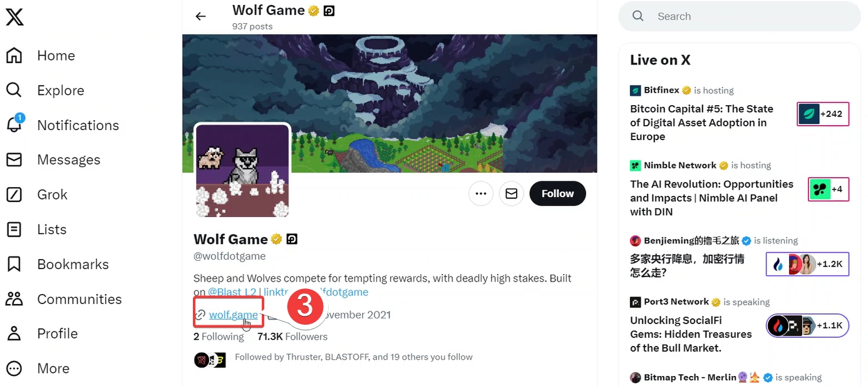Open Lists icon in sidebar
This screenshot has width=868, height=386.
click(x=14, y=230)
